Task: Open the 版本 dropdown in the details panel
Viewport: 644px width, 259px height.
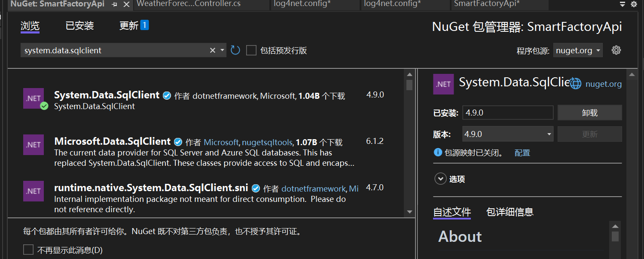Action: (507, 134)
